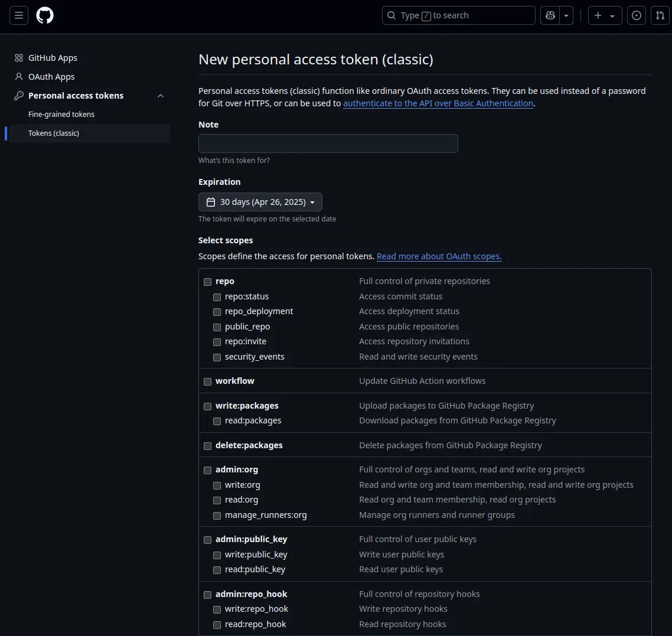Open the create-new dropdown caret

tap(612, 16)
